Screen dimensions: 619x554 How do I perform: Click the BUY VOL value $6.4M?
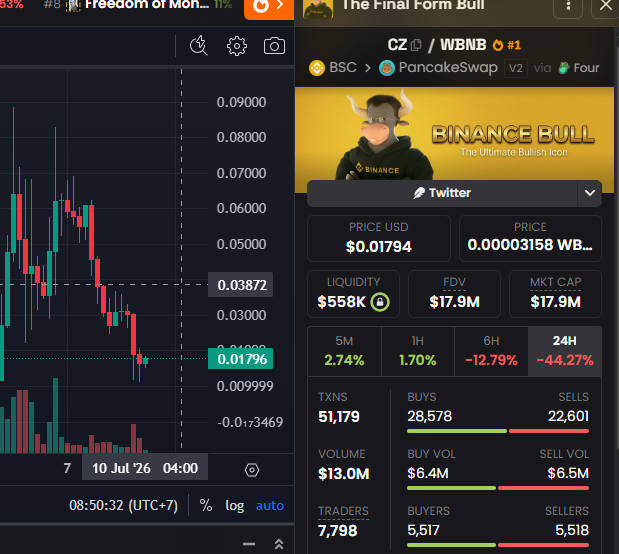pos(428,473)
